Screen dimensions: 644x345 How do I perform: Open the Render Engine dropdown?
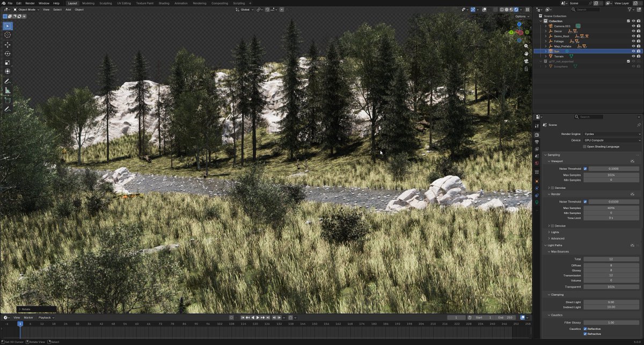coord(612,134)
